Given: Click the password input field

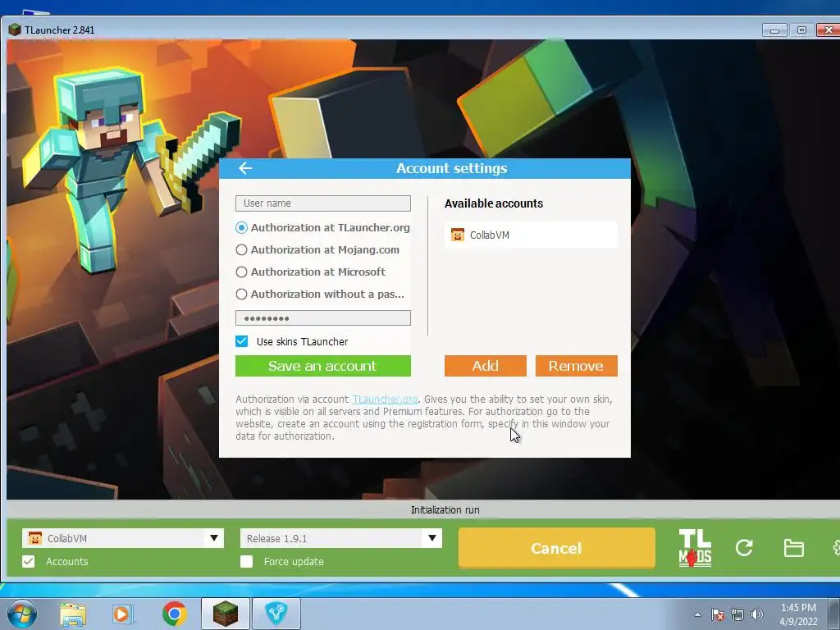Looking at the screenshot, I should click(x=323, y=318).
